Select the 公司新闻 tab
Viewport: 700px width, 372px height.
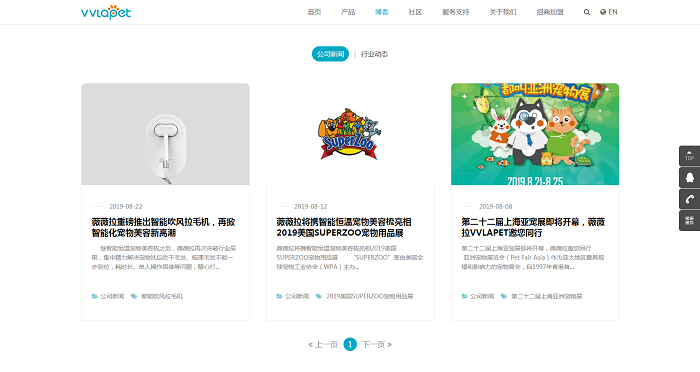330,54
